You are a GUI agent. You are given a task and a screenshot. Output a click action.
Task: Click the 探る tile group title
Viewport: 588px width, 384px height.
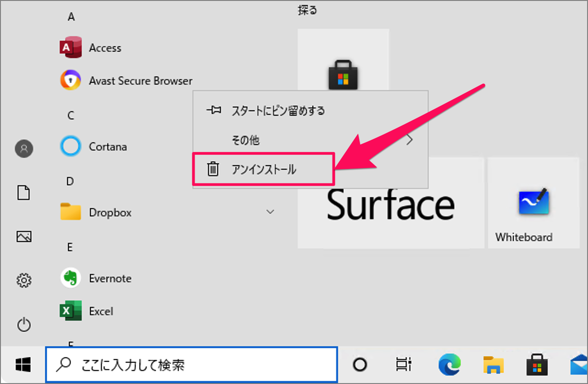[x=307, y=10]
